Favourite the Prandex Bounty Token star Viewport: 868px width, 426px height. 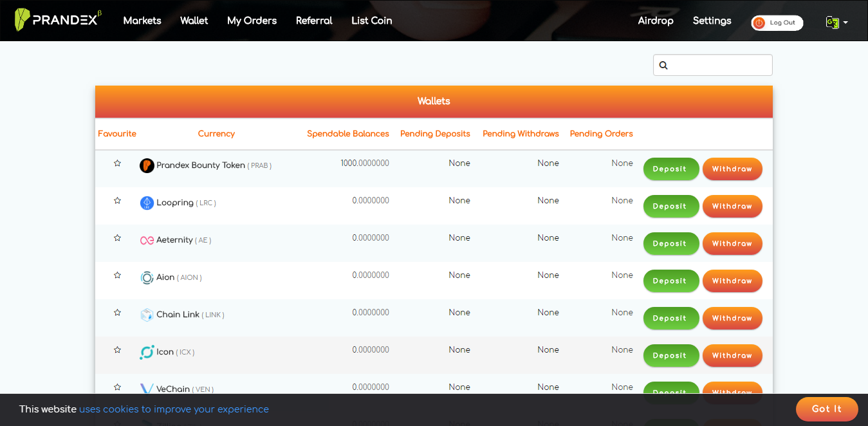[x=117, y=163]
